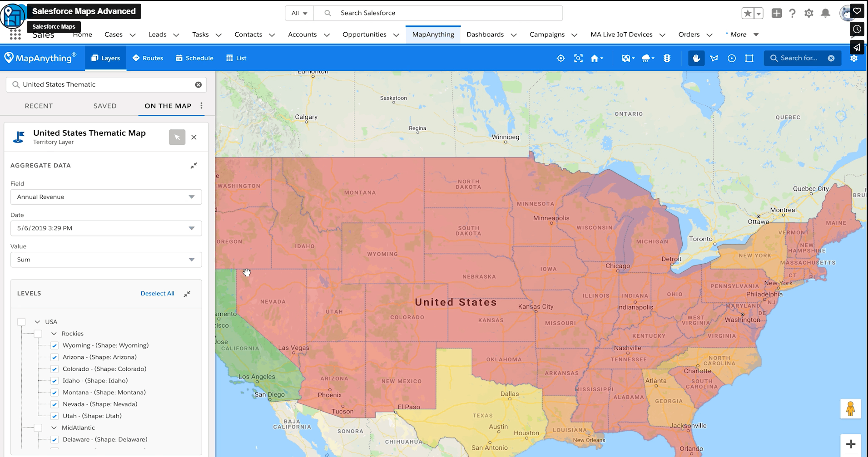Uncheck the Arizona shape checkbox
868x457 pixels.
point(55,357)
